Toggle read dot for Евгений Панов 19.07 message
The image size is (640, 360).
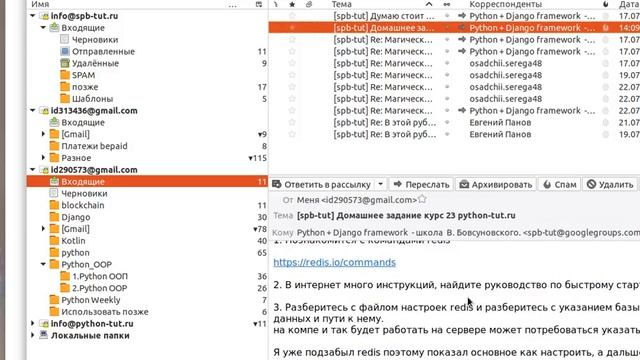[447, 134]
